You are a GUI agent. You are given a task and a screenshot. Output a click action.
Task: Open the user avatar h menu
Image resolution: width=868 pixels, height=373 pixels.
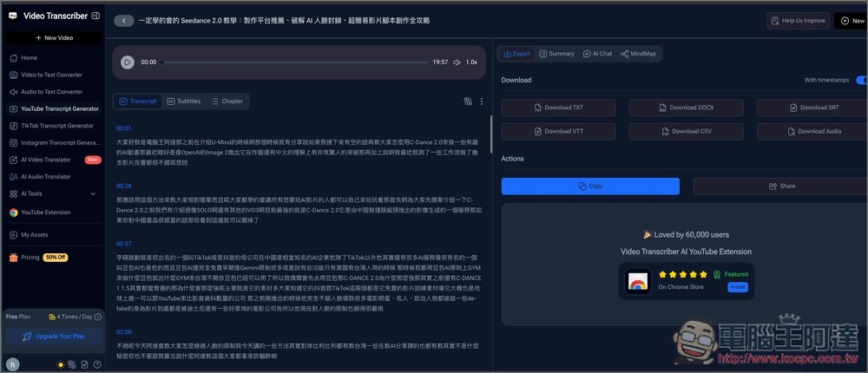pos(12,364)
